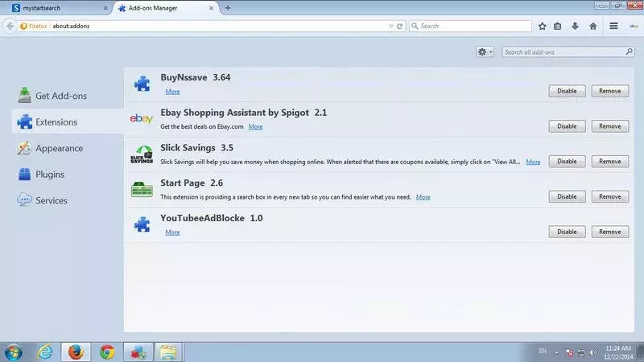Click the ebay logo icon in the extensions list

pyautogui.click(x=142, y=118)
